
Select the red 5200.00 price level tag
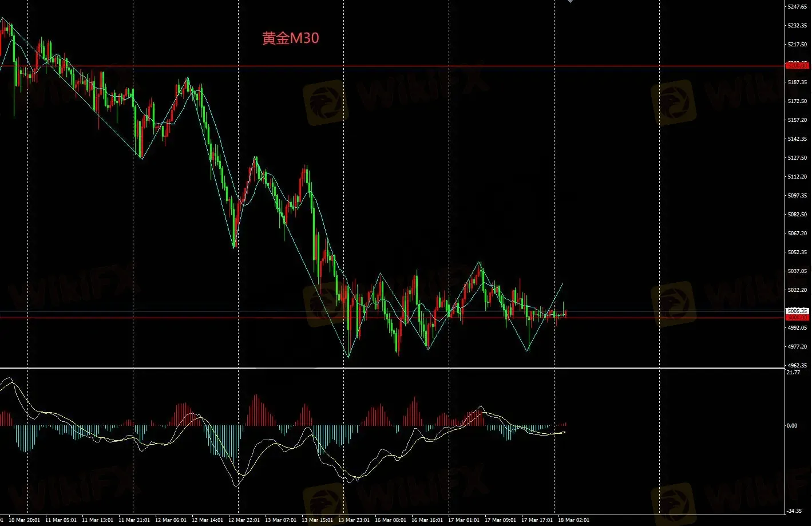pos(797,66)
